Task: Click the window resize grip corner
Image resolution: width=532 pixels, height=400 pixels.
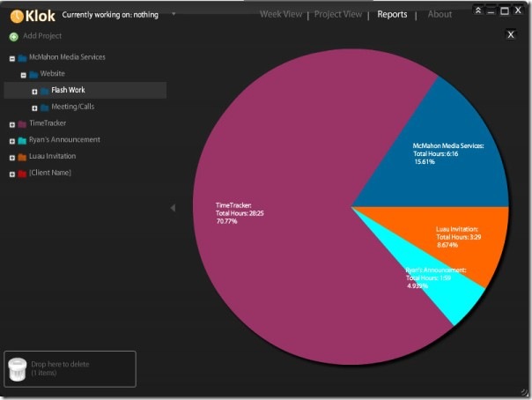Action: pos(524,392)
